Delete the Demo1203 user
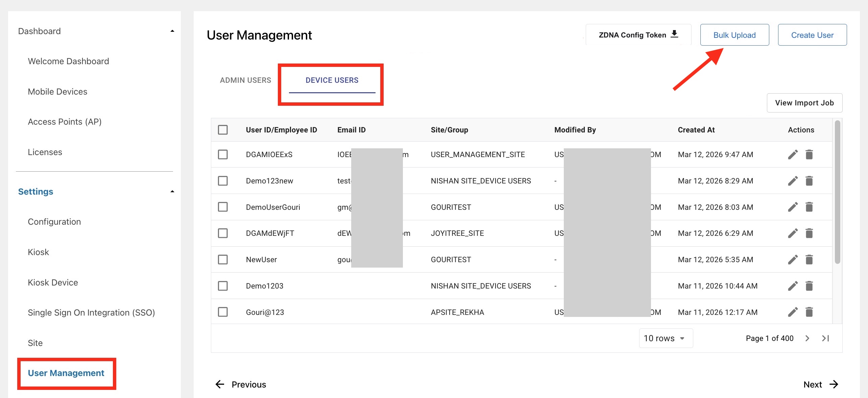The width and height of the screenshot is (868, 398). [809, 286]
